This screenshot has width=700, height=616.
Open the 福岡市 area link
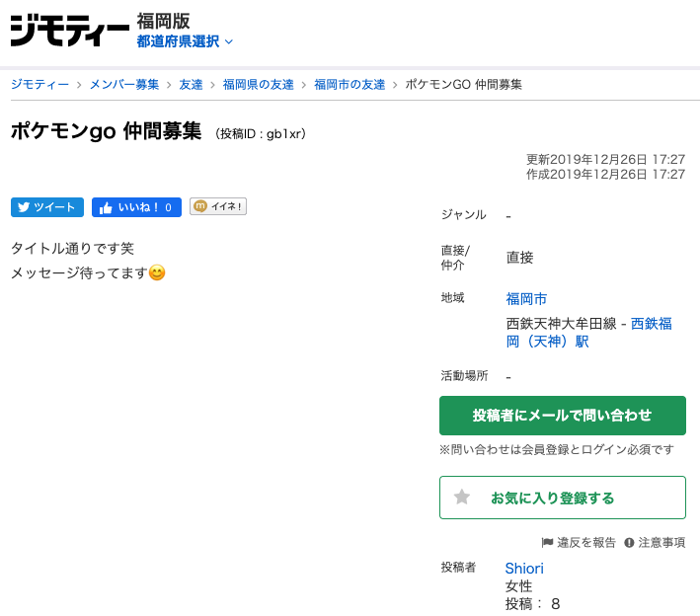click(526, 299)
